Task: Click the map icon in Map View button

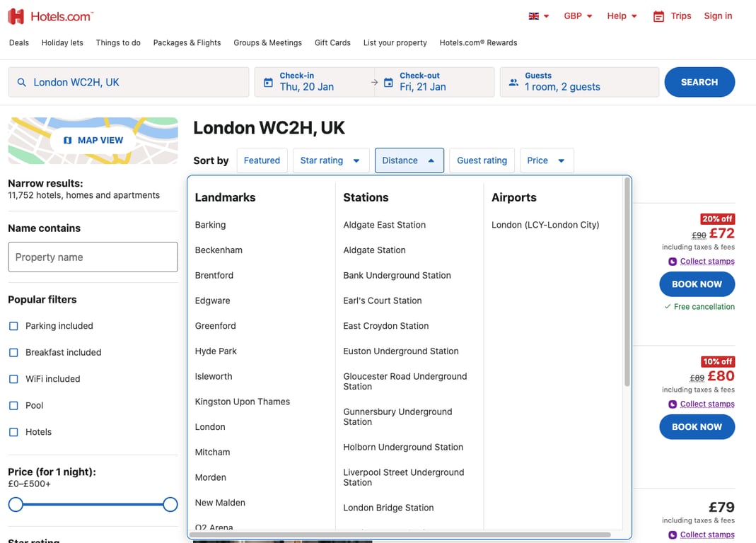Action: (68, 140)
